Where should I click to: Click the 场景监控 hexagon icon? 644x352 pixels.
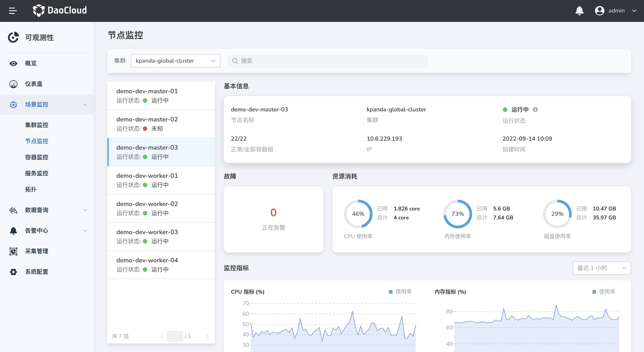point(13,104)
